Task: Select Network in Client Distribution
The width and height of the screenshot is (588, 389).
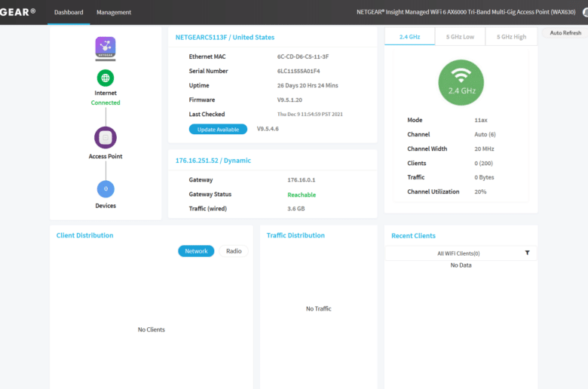Action: 196,251
